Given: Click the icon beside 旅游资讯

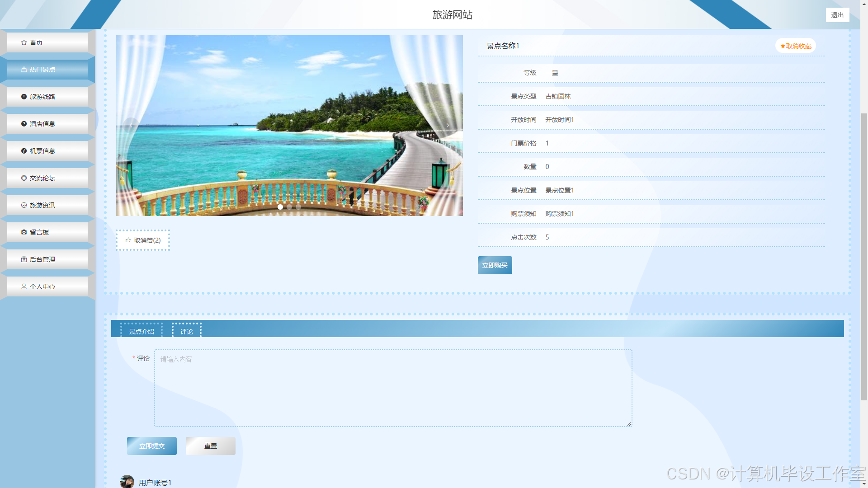Looking at the screenshot, I should coord(24,205).
